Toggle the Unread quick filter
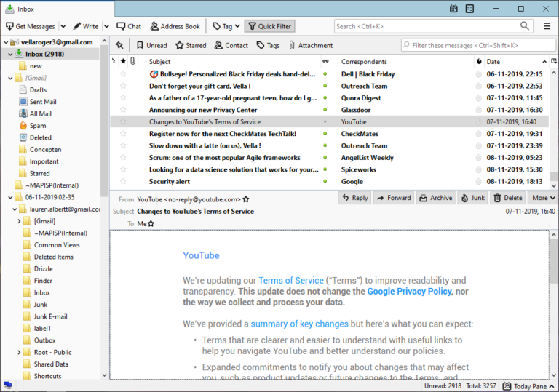 152,45
